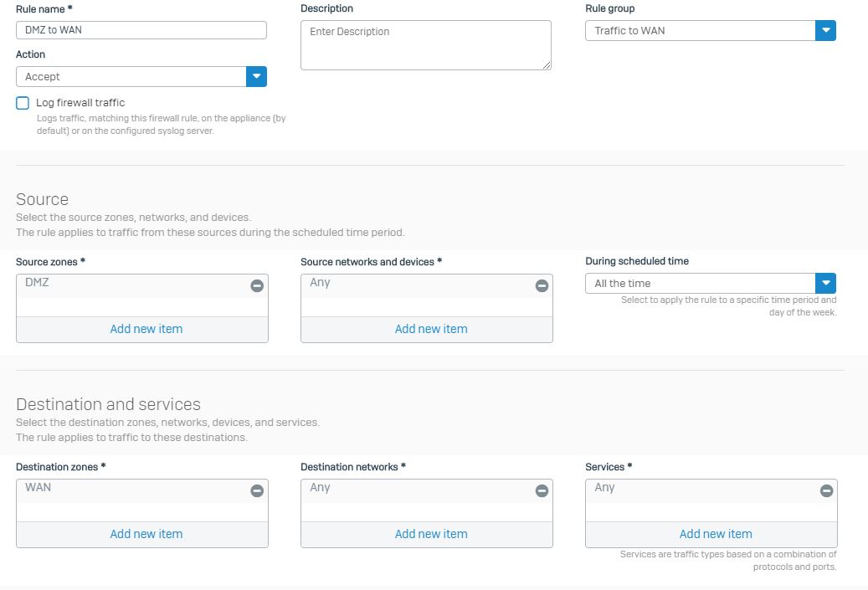Image resolution: width=868 pixels, height=590 pixels.
Task: Add new item to Services
Action: [x=716, y=534]
